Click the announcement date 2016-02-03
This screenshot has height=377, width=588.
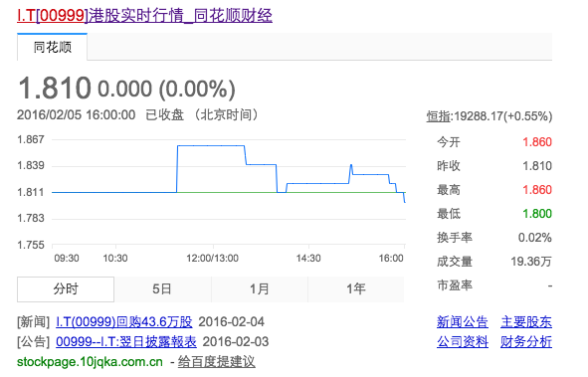coord(236,341)
